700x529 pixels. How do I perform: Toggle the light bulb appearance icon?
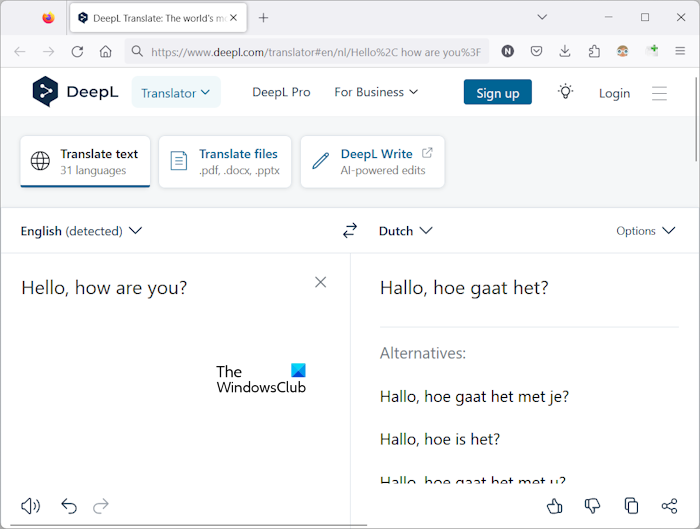point(565,92)
